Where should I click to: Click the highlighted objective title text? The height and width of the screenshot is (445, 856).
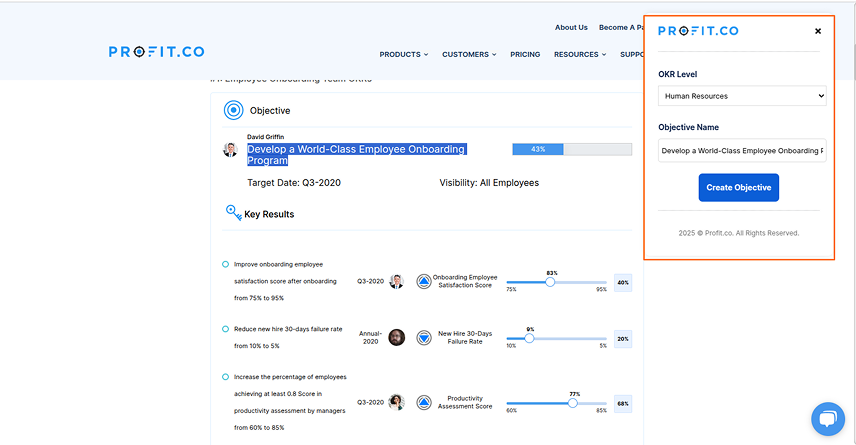pyautogui.click(x=356, y=155)
